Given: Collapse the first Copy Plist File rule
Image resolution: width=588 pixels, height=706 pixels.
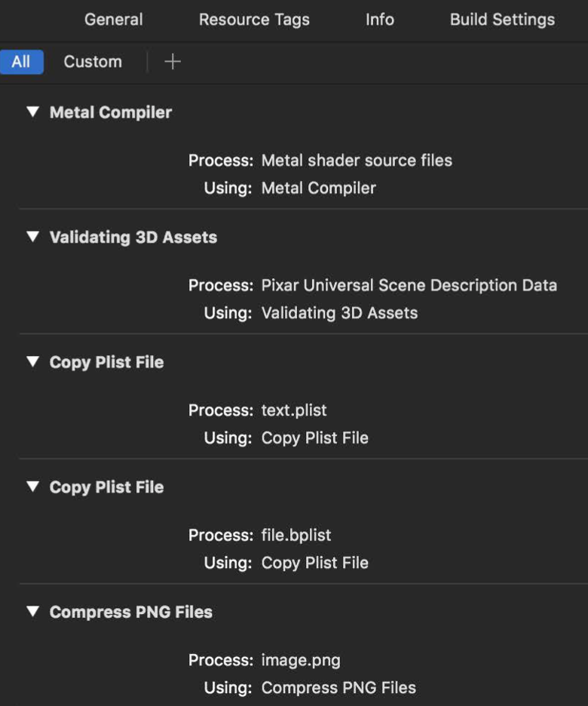Looking at the screenshot, I should pos(32,362).
